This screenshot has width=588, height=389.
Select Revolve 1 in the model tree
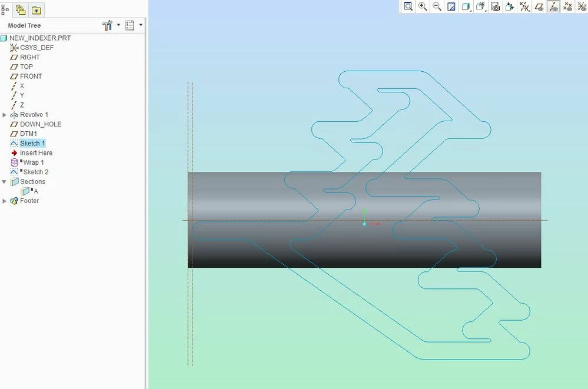coord(34,115)
